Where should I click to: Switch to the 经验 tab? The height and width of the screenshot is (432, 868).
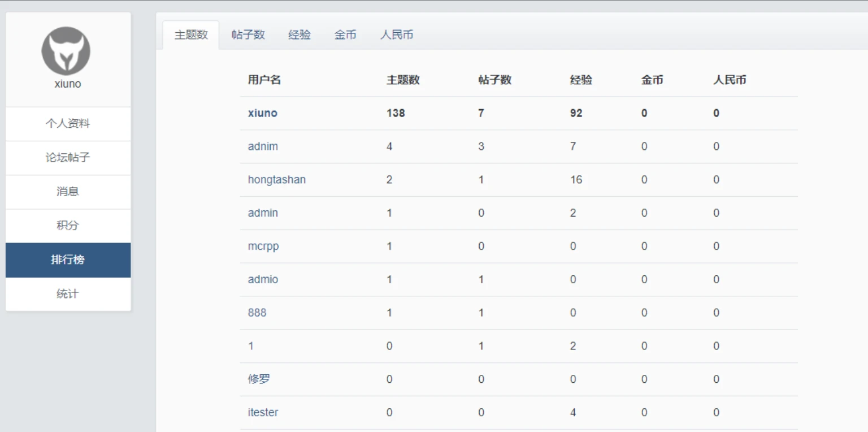[299, 34]
